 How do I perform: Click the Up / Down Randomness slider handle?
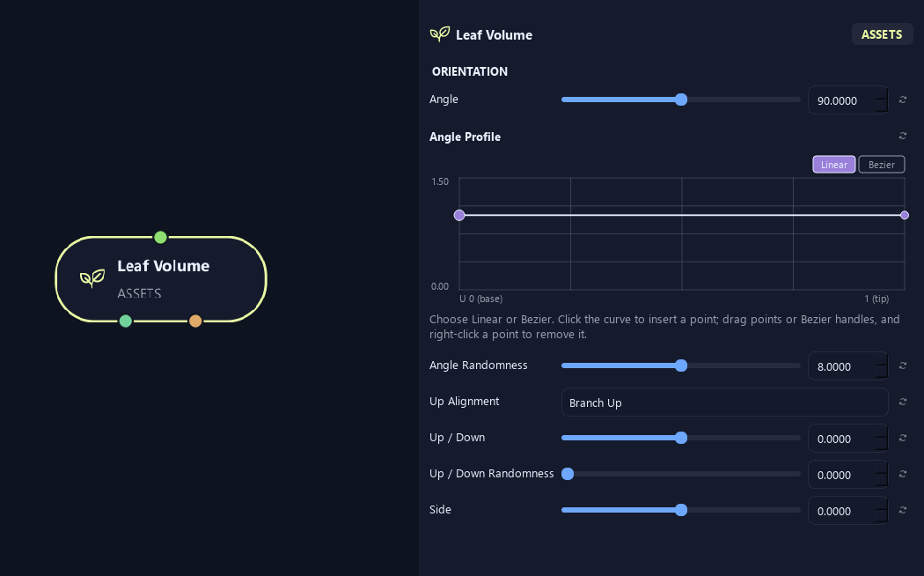(x=568, y=474)
